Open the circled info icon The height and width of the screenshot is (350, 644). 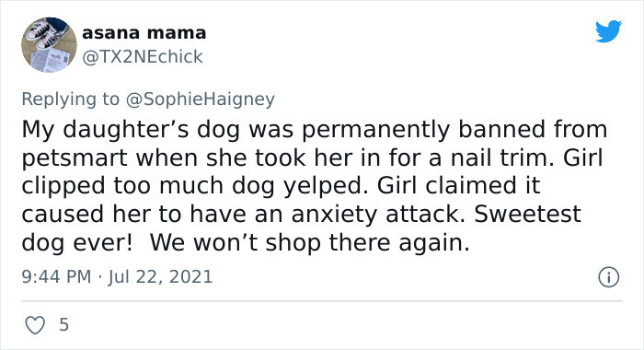tap(608, 277)
